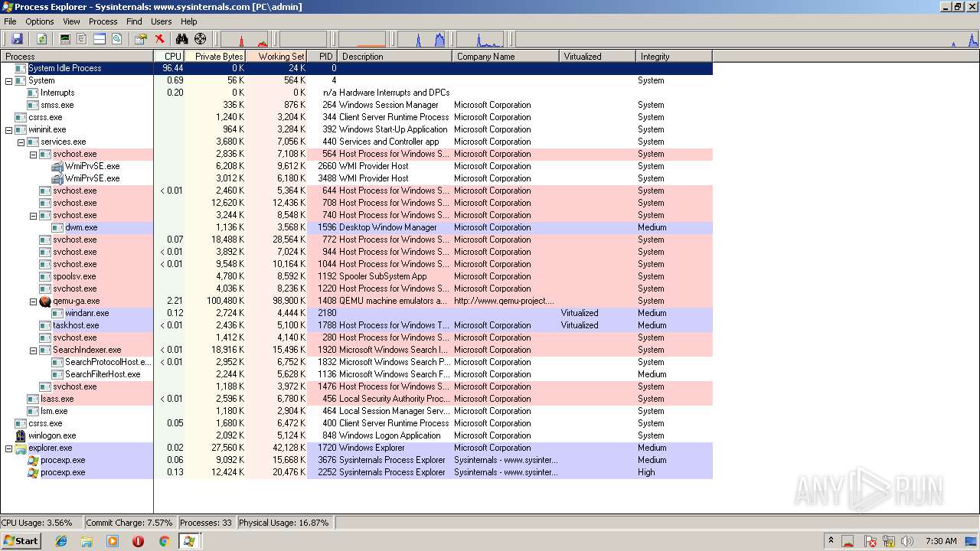The height and width of the screenshot is (551, 980).
Task: Open Windows Explorer folder icon on taskbar
Action: coord(87,541)
